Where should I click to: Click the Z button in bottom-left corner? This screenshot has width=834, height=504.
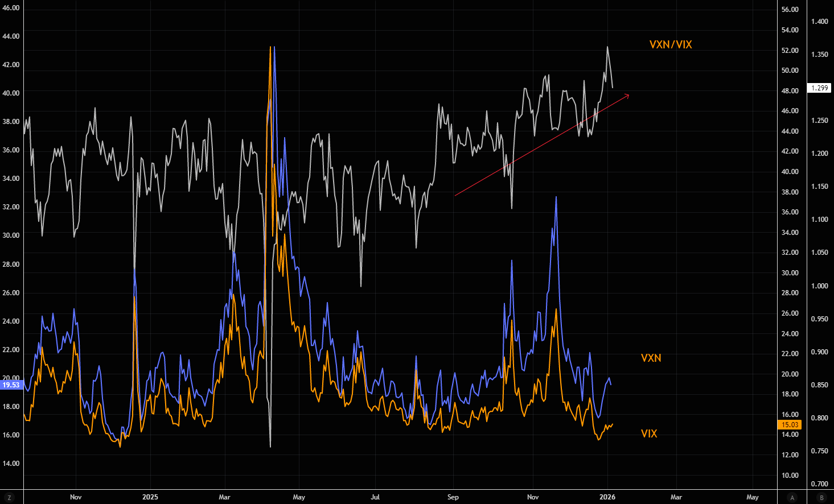tap(9, 498)
